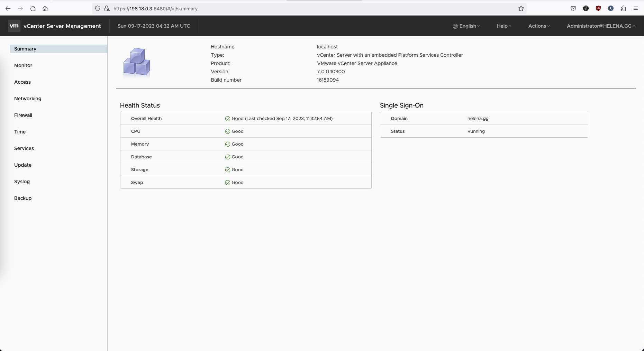Open the Help dropdown menu
Image resolution: width=644 pixels, height=351 pixels.
tap(504, 26)
